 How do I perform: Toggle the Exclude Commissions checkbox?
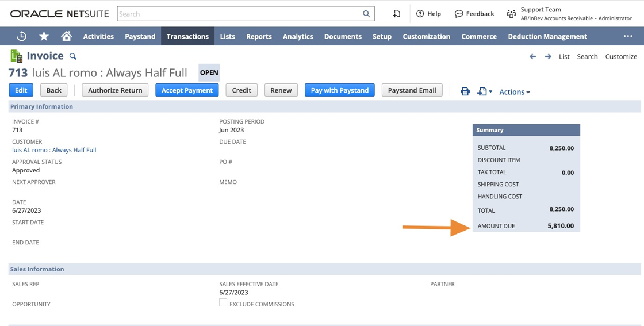tap(223, 302)
